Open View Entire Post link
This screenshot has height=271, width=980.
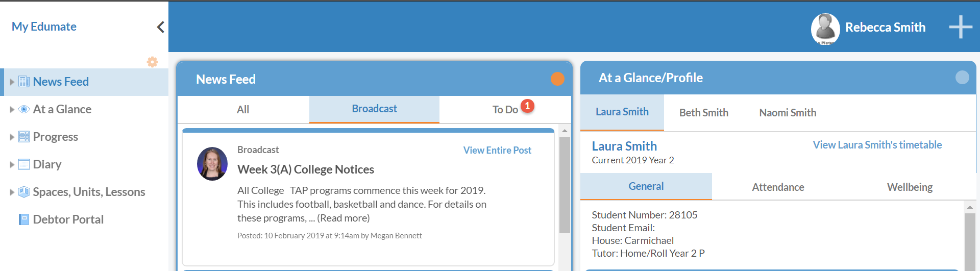point(497,151)
